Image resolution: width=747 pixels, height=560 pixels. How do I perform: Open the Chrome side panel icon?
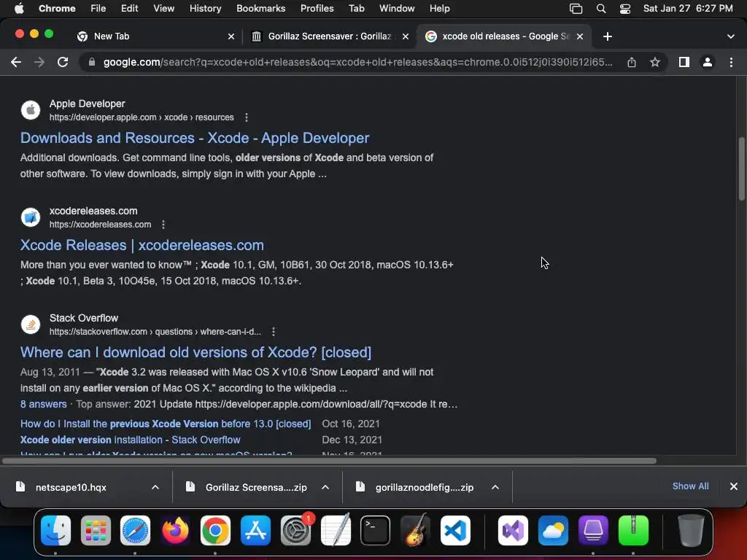pyautogui.click(x=684, y=63)
